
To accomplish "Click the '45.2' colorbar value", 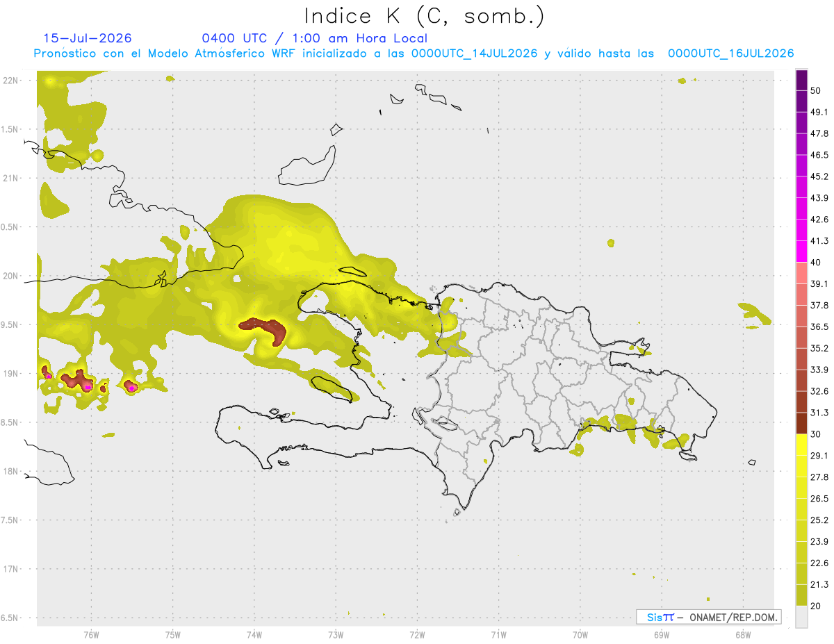I will (x=819, y=176).
